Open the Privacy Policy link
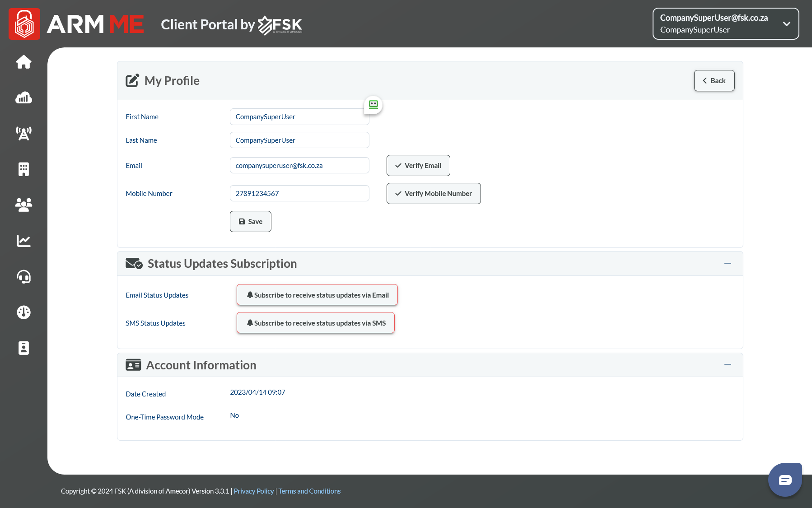This screenshot has width=812, height=508. (x=253, y=491)
